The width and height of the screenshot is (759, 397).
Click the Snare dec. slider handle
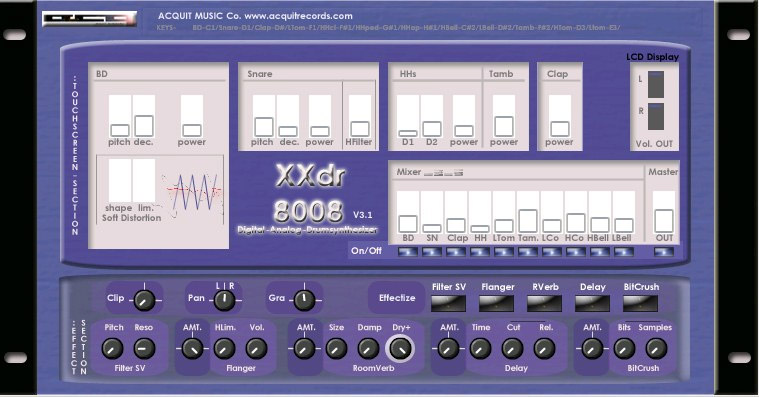288,131
